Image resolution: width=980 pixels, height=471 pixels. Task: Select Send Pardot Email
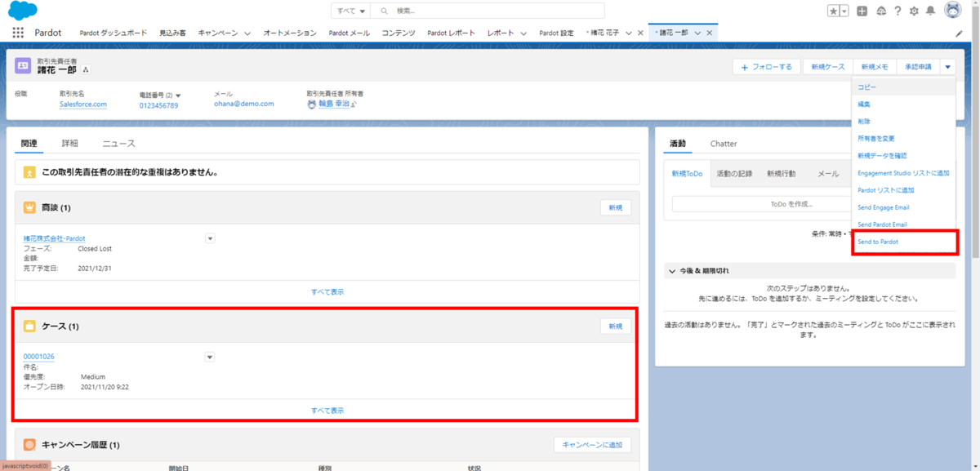pyautogui.click(x=902, y=224)
